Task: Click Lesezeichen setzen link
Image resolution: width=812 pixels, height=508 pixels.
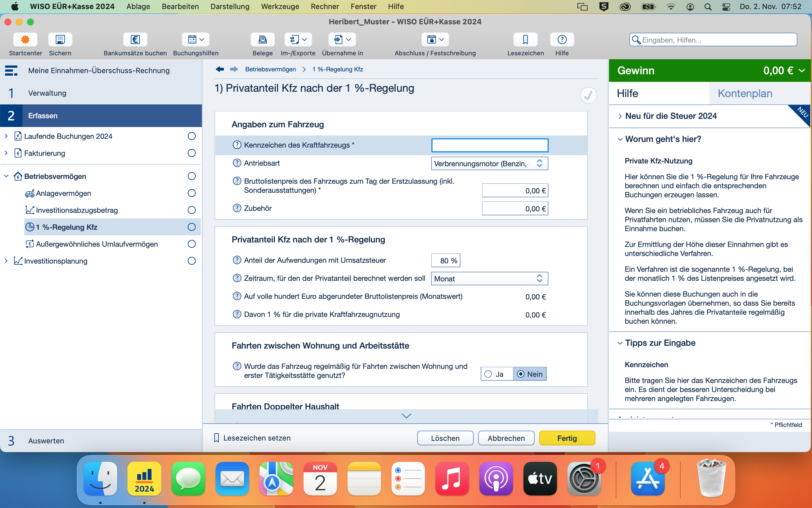Action: pos(252,438)
